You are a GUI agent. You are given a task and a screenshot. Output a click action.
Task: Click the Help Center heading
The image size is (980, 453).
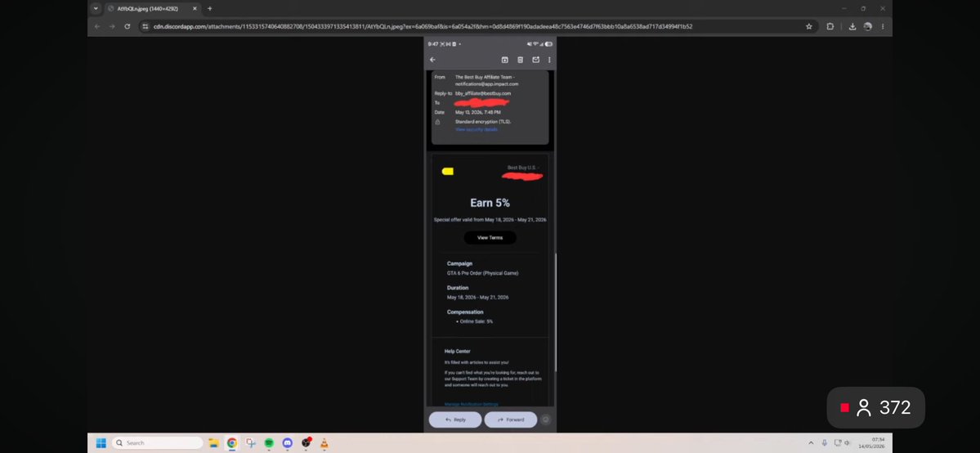coord(458,352)
